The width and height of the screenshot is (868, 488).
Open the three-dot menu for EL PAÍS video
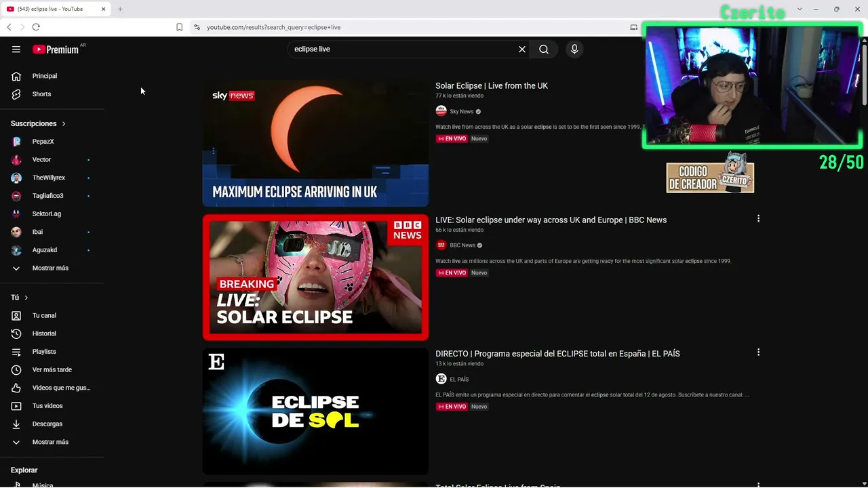tap(758, 352)
